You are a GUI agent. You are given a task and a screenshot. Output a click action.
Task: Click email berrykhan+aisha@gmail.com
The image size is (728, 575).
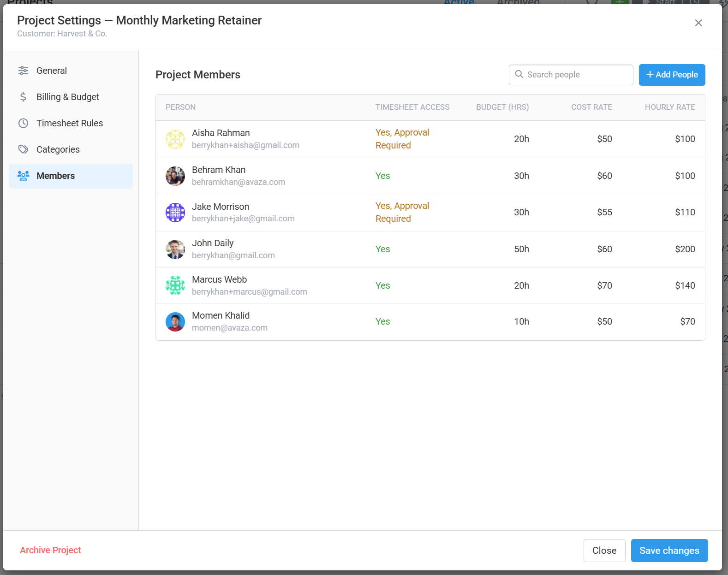245,145
